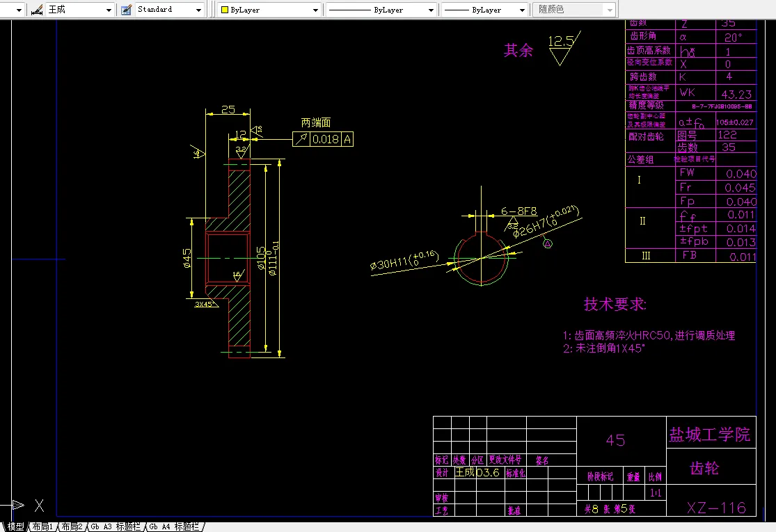The image size is (776, 532).
Task: Select note 1 齿面高频淬火HRC50 text
Action: 649,336
